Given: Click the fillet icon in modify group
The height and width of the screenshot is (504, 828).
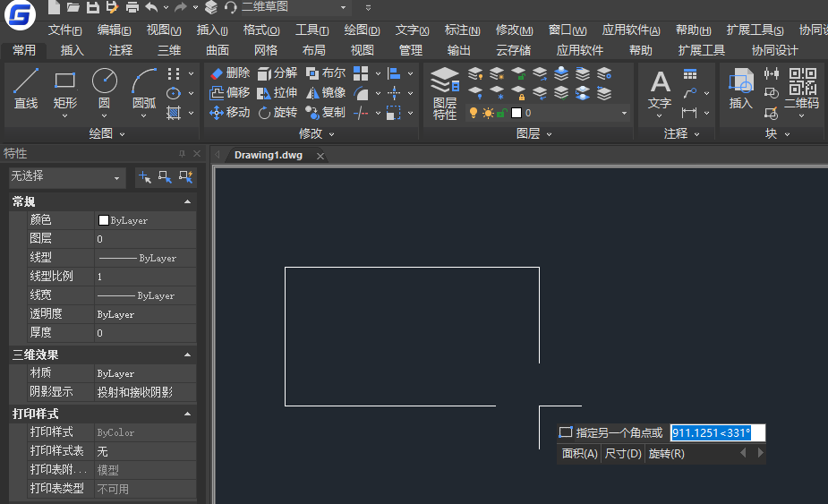Looking at the screenshot, I should click(x=362, y=93).
